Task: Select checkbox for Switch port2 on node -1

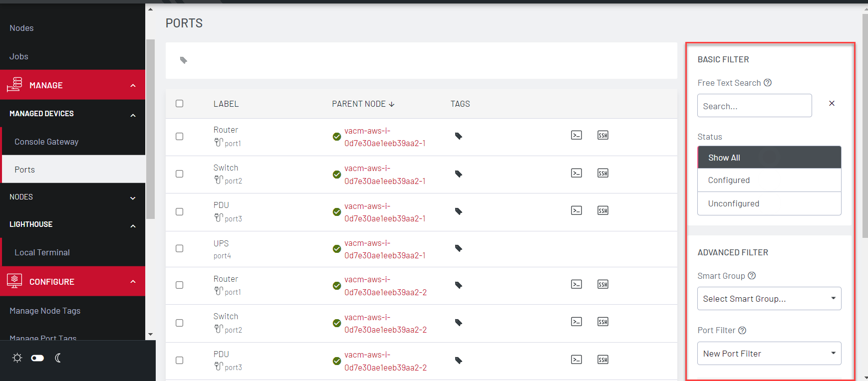Action: click(179, 174)
